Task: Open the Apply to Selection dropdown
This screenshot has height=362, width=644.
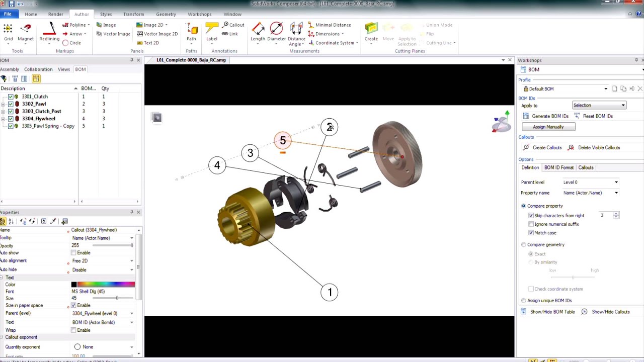Action: tap(599, 105)
